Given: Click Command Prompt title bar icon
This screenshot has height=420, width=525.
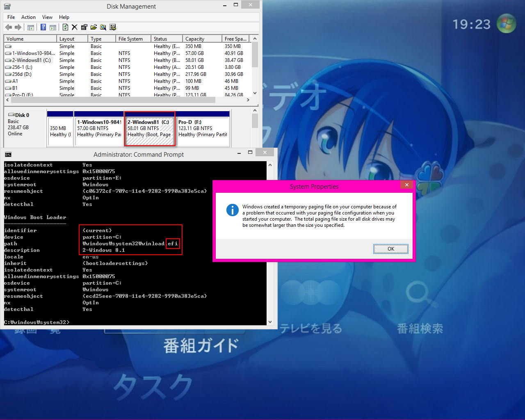Looking at the screenshot, I should (8, 155).
